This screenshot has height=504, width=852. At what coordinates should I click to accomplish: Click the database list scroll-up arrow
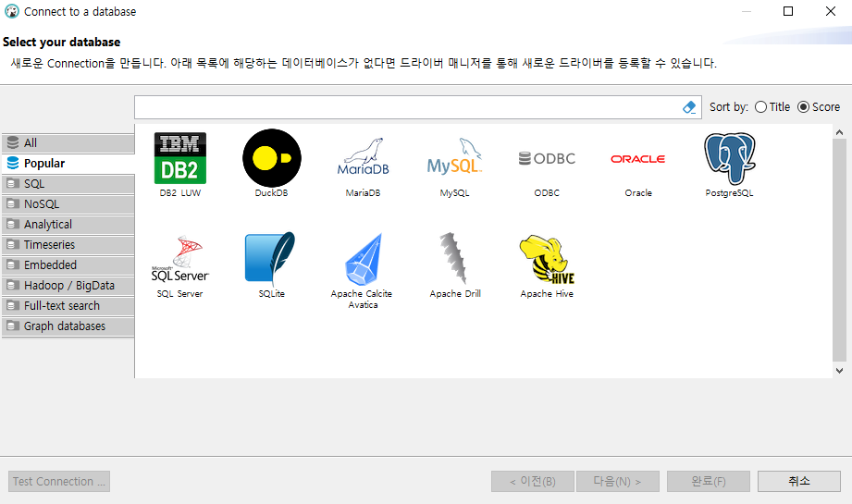[839, 132]
